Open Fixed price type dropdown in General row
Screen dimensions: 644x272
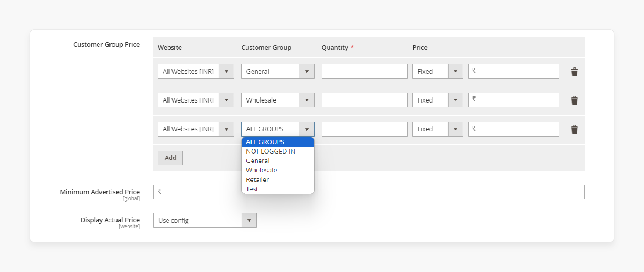438,71
